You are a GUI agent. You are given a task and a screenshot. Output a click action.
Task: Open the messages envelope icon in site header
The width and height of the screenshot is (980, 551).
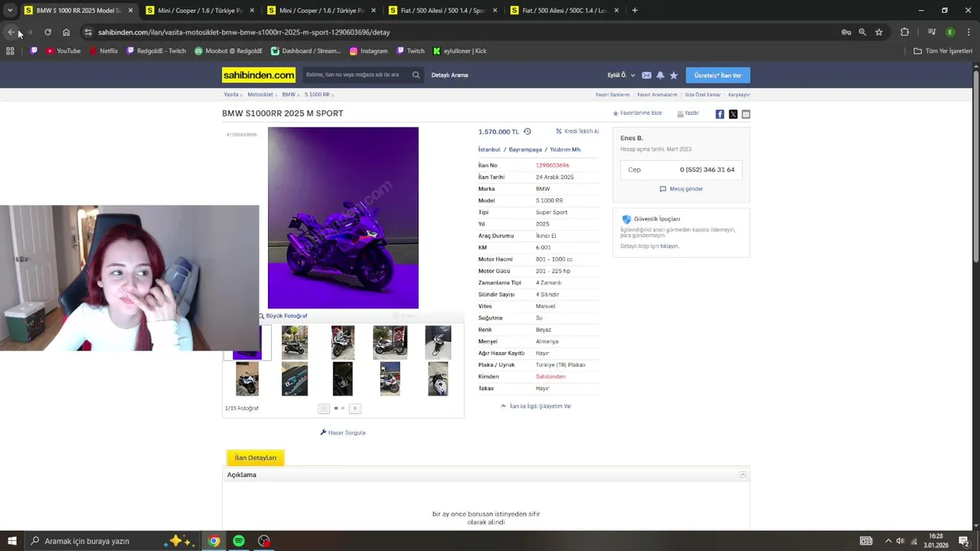[646, 75]
